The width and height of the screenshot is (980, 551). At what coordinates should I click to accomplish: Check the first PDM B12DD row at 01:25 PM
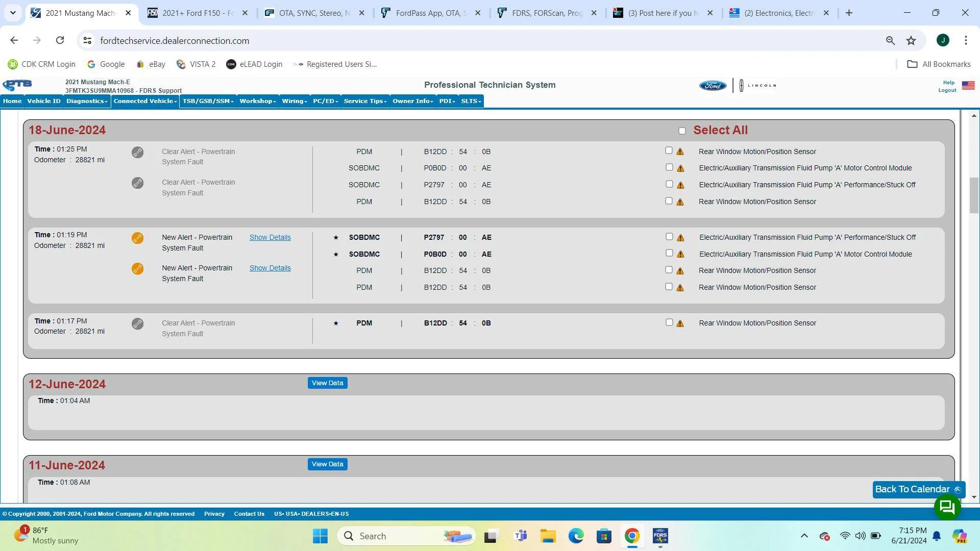coord(669,151)
